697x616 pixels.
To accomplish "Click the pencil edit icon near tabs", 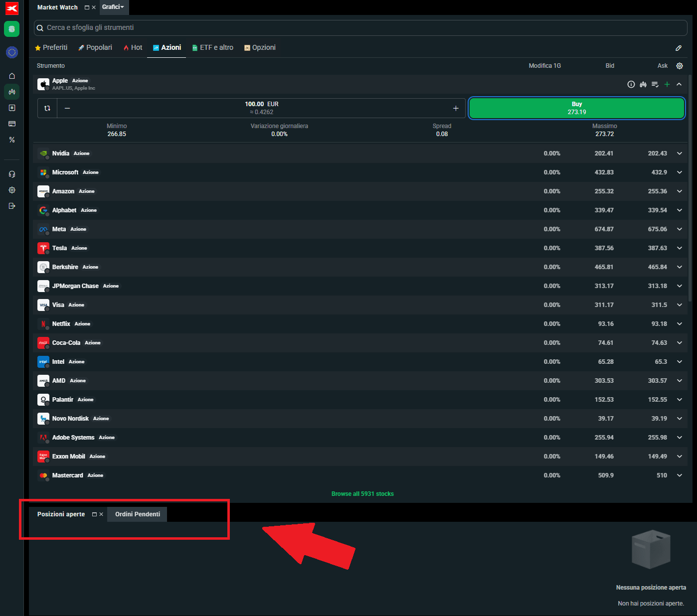I will pyautogui.click(x=679, y=48).
